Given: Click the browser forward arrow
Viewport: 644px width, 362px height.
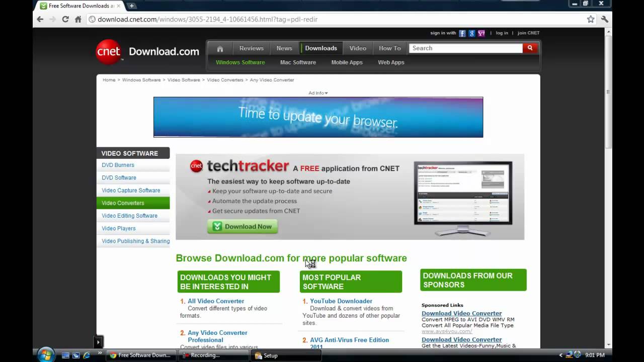Looking at the screenshot, I should pyautogui.click(x=52, y=19).
